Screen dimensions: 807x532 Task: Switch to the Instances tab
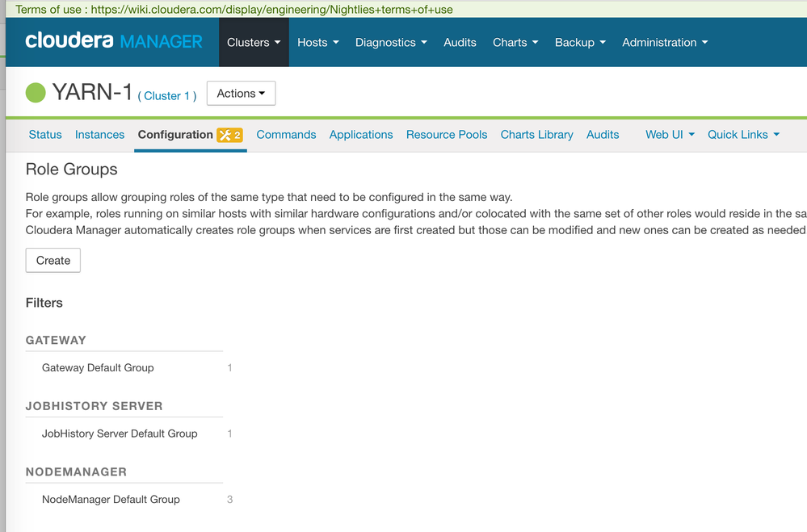pos(100,135)
